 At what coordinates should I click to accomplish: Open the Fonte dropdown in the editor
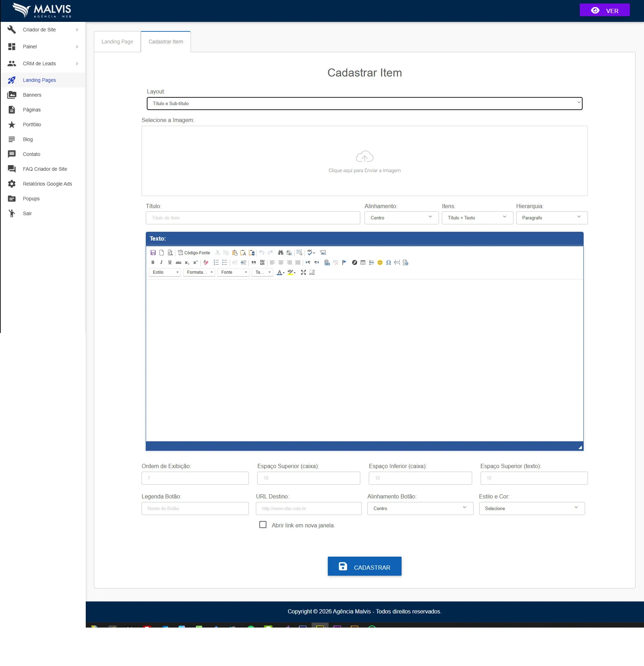[233, 272]
